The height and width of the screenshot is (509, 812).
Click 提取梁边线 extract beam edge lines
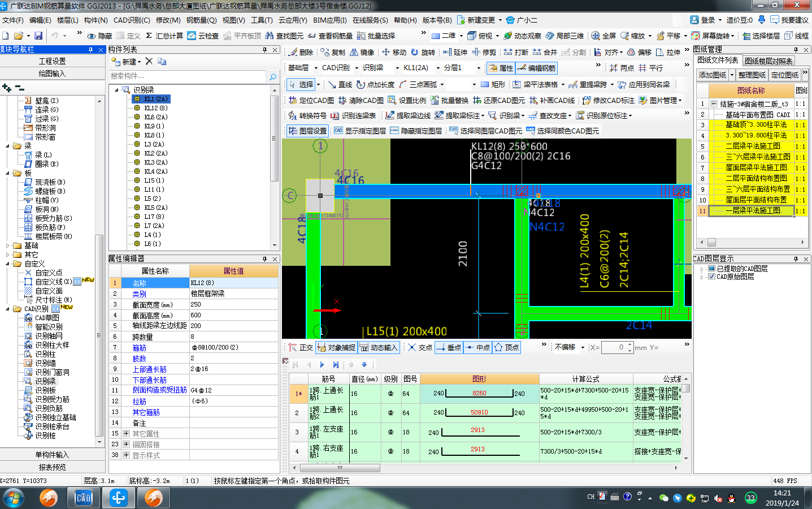tap(408, 115)
